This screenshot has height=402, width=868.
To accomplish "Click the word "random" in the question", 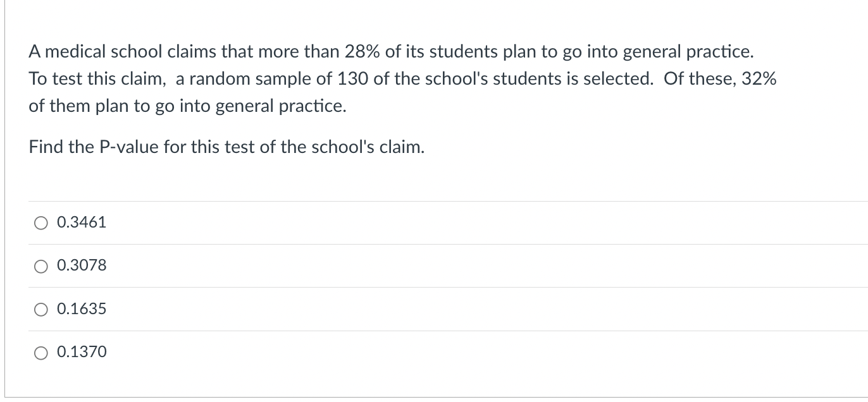I will coord(214,79).
